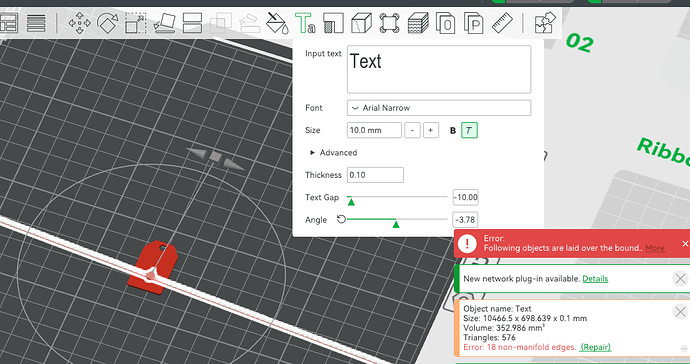Viewport: 690px width, 364px height.
Task: Open the Arial Narrow font dropdown
Action: (x=439, y=108)
